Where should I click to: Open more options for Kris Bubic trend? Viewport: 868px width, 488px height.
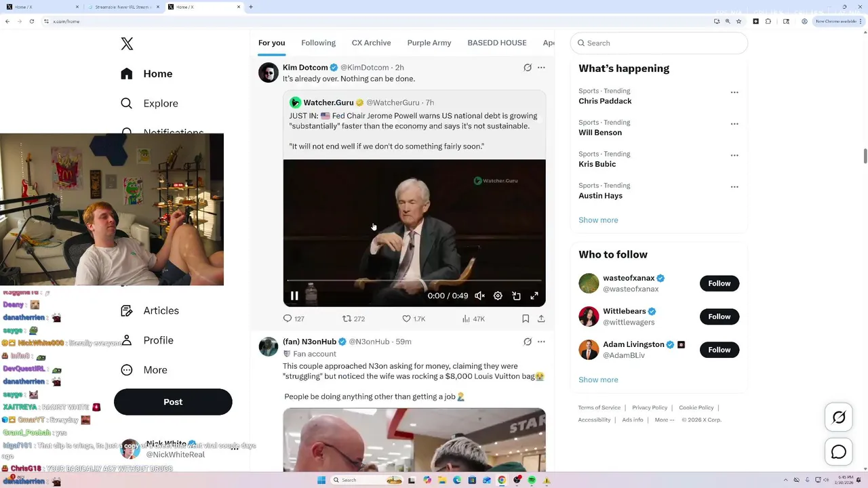click(x=734, y=155)
